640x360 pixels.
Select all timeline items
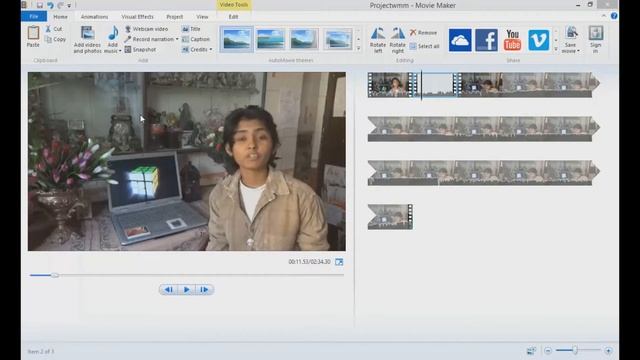(424, 46)
